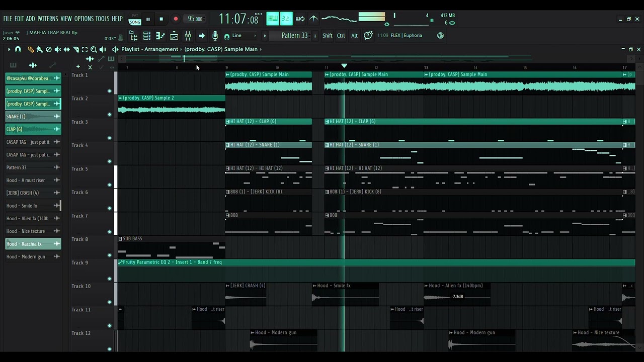
Task: Open playlist options menu arrow
Action: 9,49
